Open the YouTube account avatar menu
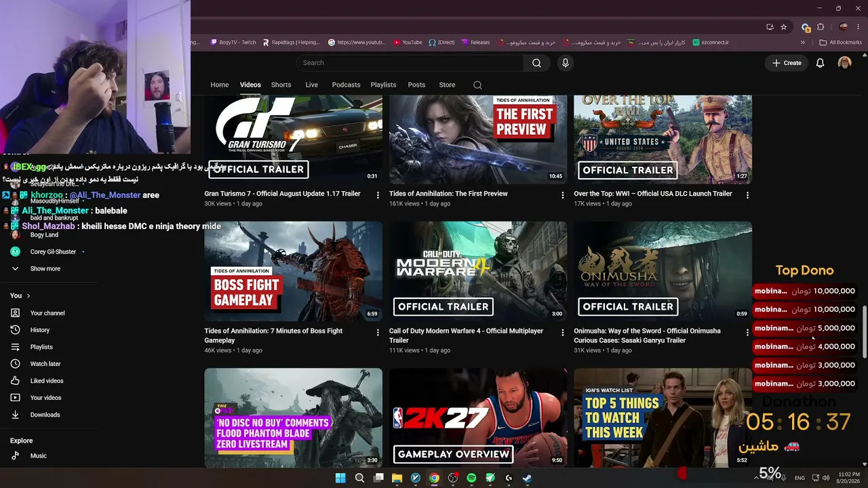 click(x=844, y=63)
